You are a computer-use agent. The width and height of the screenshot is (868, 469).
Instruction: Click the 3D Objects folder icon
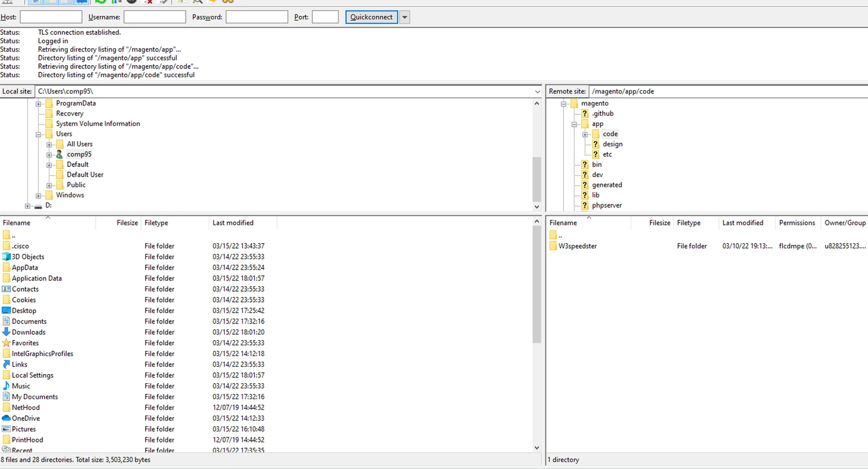point(6,257)
